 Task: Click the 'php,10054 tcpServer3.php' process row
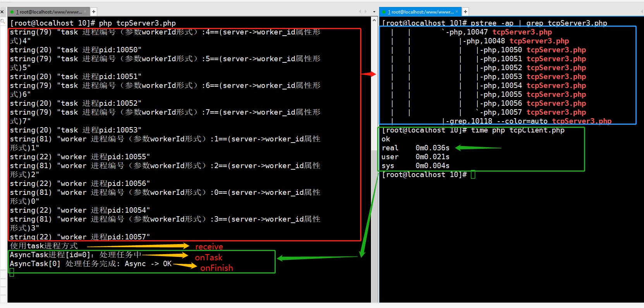[x=531, y=86]
